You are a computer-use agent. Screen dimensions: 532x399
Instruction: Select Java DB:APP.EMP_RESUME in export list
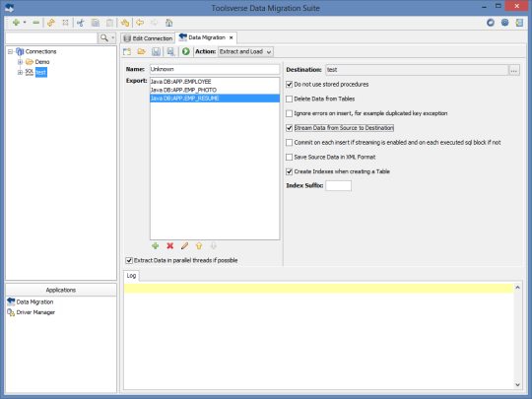click(x=215, y=99)
